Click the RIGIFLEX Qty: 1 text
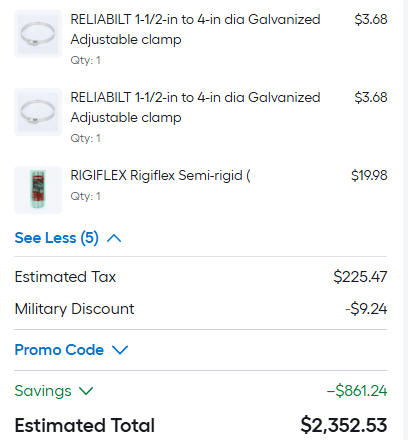 pos(85,196)
